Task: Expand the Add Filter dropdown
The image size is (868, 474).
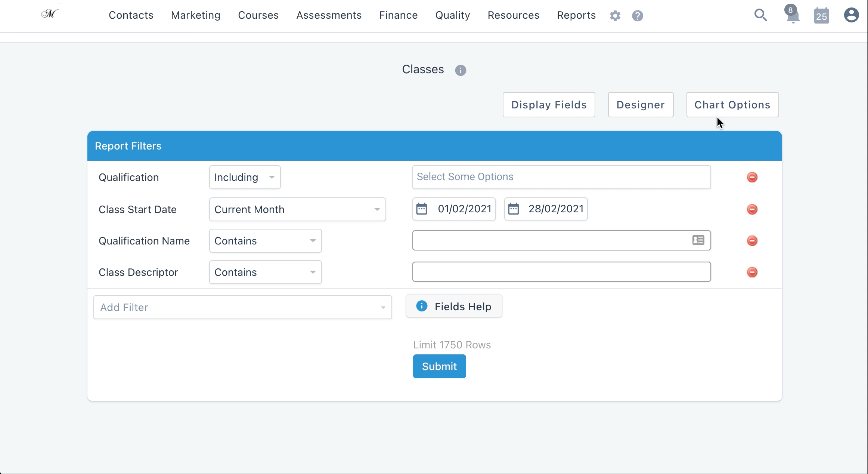Action: (x=242, y=307)
